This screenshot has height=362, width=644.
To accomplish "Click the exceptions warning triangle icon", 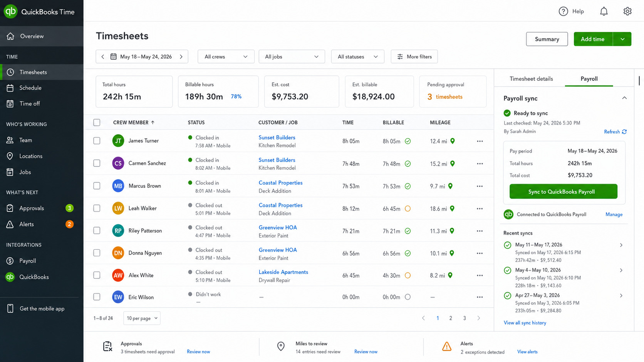I will pyautogui.click(x=447, y=347).
